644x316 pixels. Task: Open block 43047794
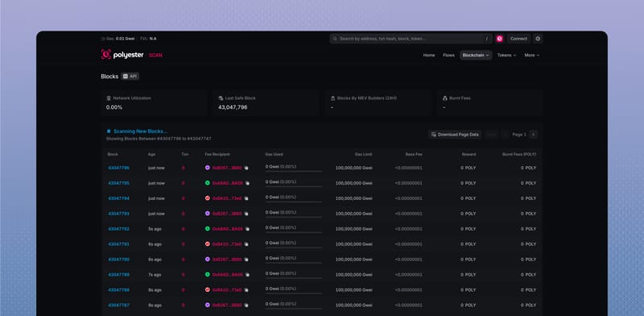click(118, 198)
